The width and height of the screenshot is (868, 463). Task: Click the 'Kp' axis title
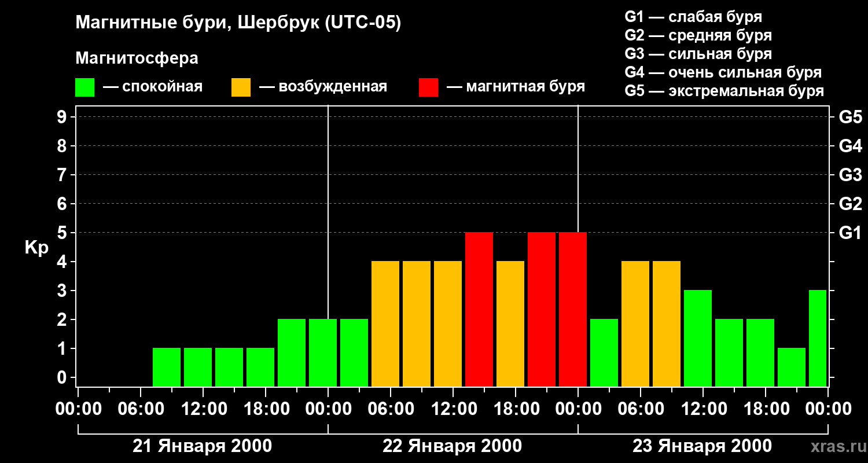[36, 248]
